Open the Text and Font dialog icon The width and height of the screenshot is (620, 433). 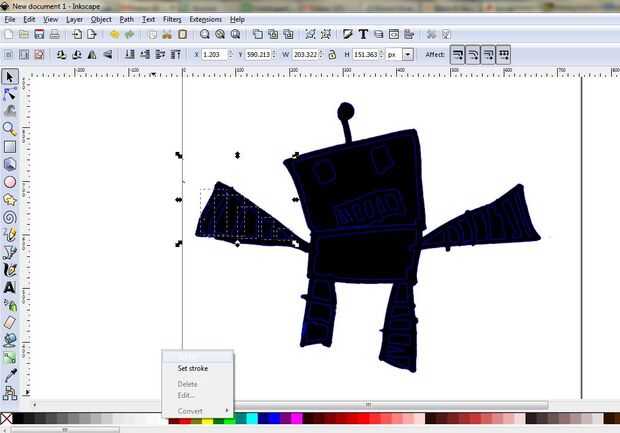(363, 34)
